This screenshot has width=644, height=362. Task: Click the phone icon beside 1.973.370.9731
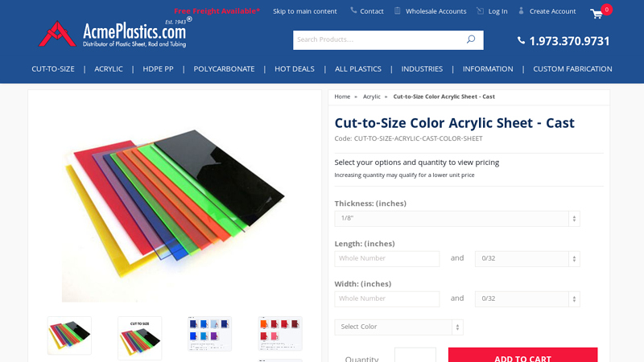[x=521, y=40]
